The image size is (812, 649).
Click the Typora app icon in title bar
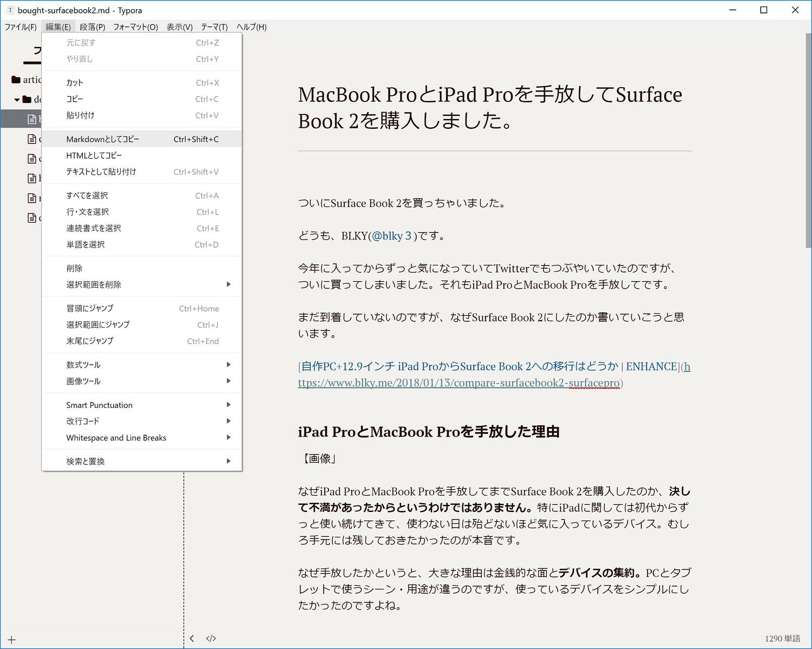click(x=10, y=10)
